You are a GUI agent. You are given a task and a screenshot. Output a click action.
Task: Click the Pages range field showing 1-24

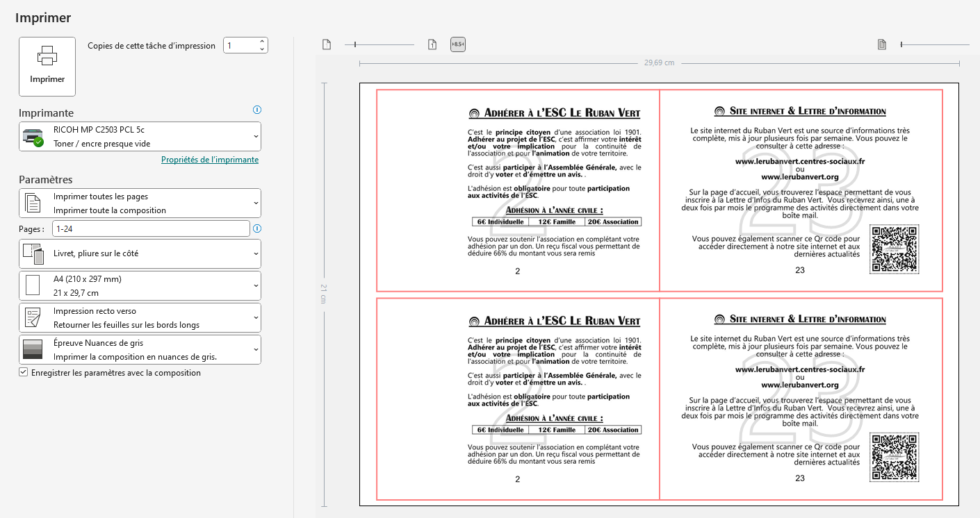(x=151, y=228)
